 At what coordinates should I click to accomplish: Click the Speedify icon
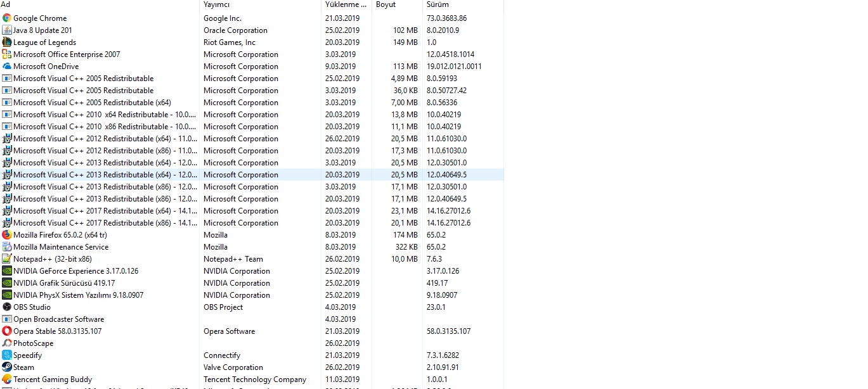click(7, 355)
